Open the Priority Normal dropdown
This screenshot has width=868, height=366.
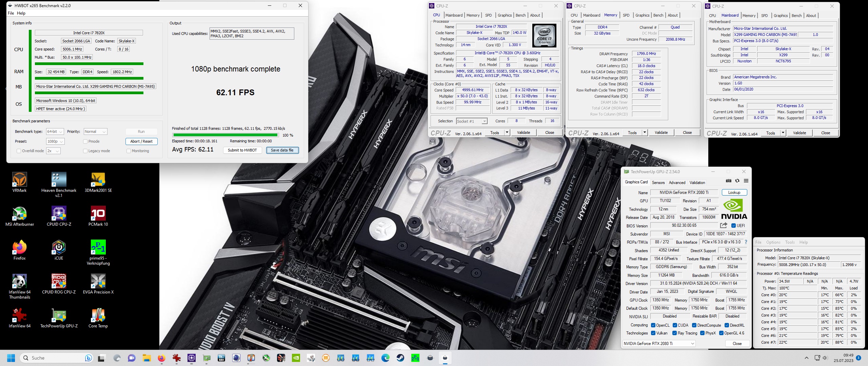95,131
